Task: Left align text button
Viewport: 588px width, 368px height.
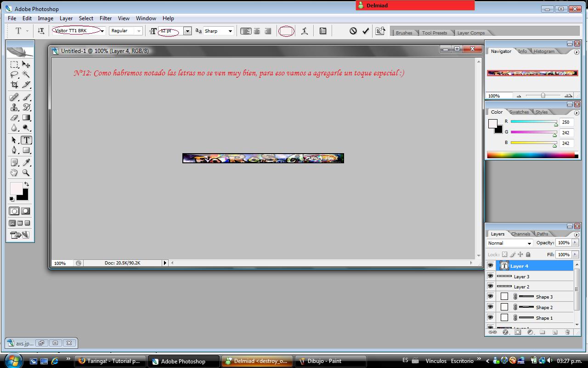Action: 246,31
